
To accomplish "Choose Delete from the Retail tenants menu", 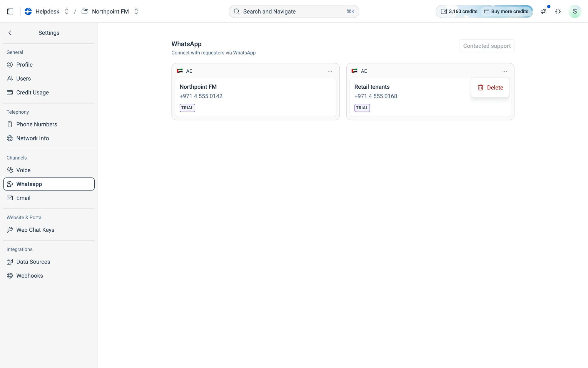I will (490, 88).
